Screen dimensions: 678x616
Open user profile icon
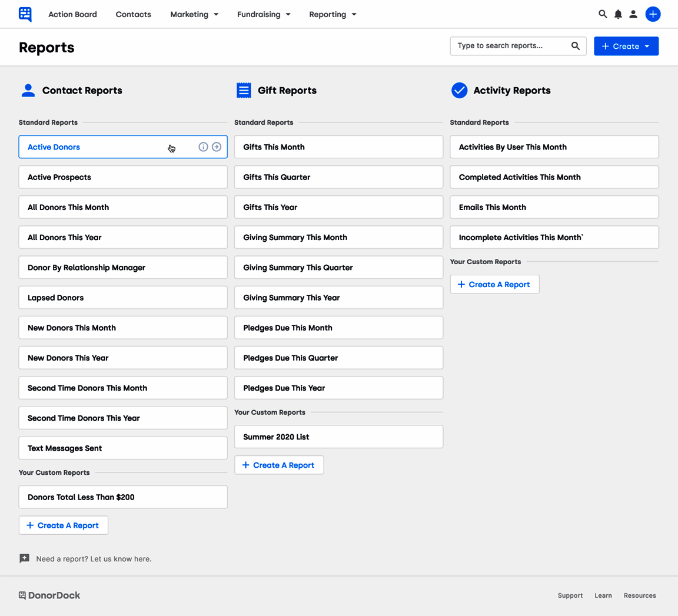tap(633, 14)
